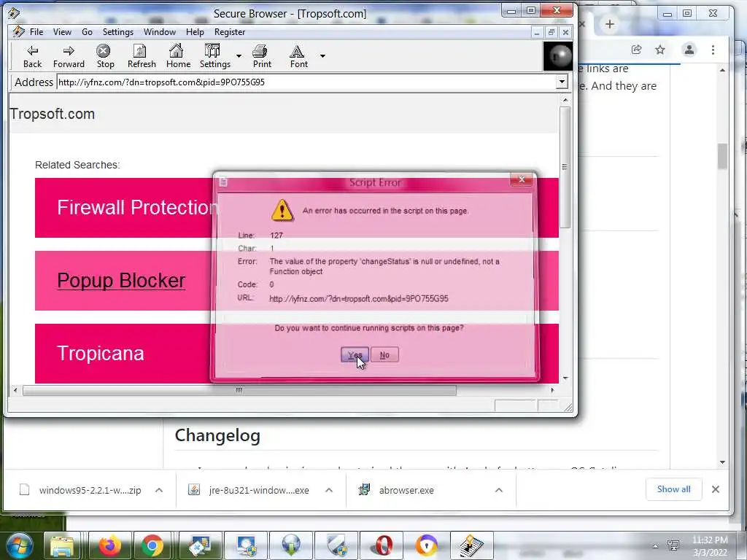
Task: Refresh the current page
Action: click(x=142, y=56)
